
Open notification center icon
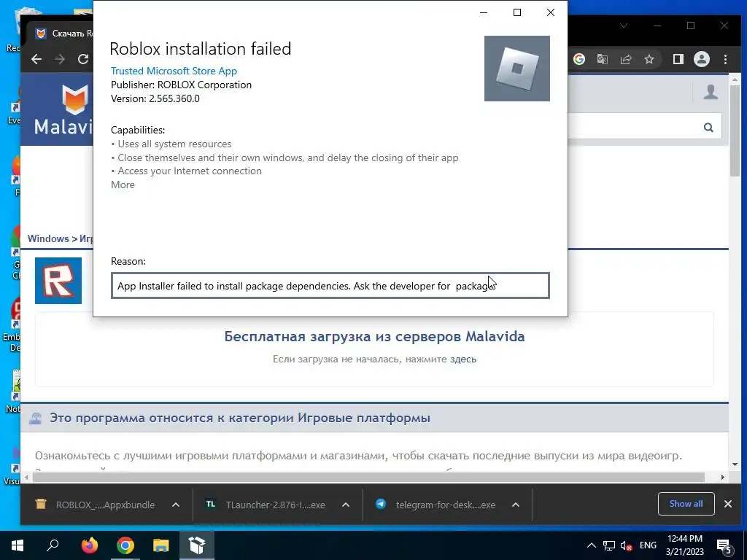724,546
